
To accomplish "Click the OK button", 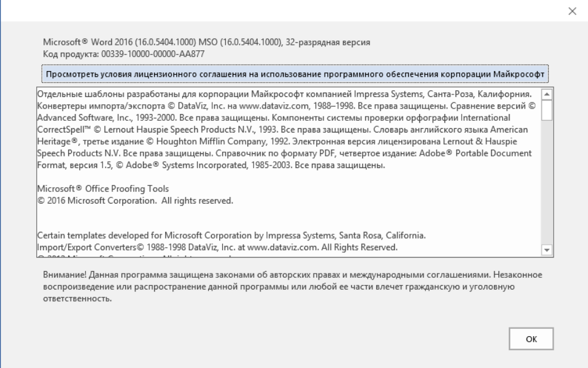I will click(531, 339).
